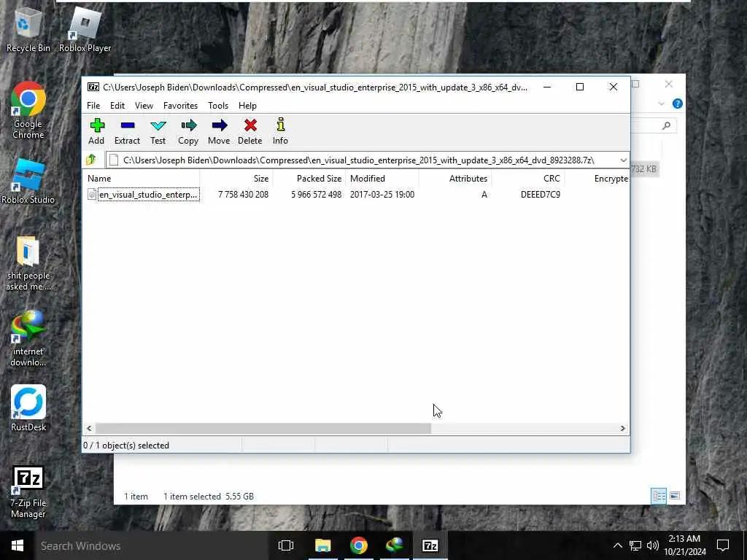
Task: Click the scrollbar left arrow
Action: 89,428
